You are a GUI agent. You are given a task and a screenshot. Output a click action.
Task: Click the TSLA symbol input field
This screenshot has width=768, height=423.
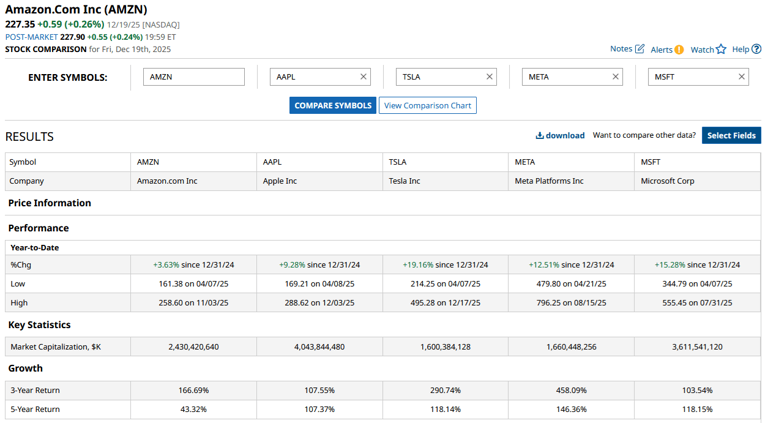438,77
